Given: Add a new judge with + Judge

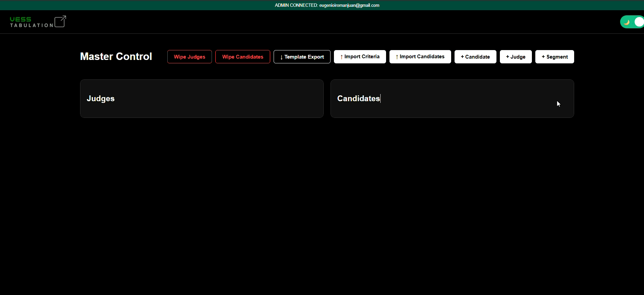Looking at the screenshot, I should 516,57.
